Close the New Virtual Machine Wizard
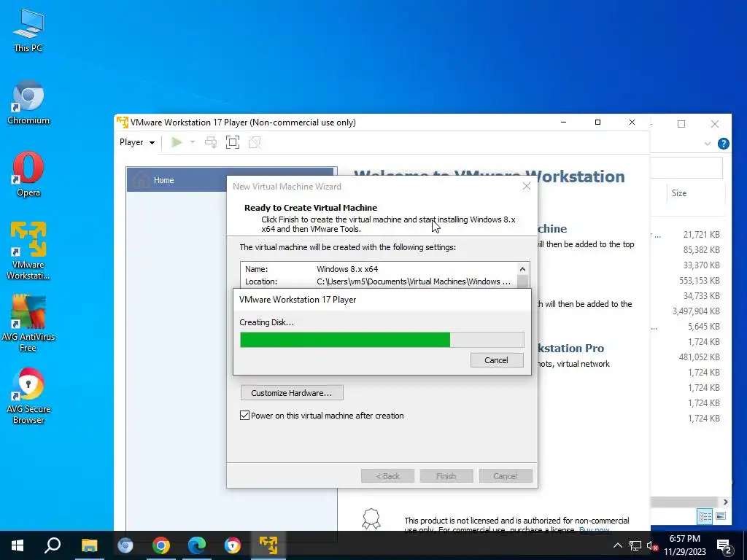The height and width of the screenshot is (560, 747). [527, 186]
